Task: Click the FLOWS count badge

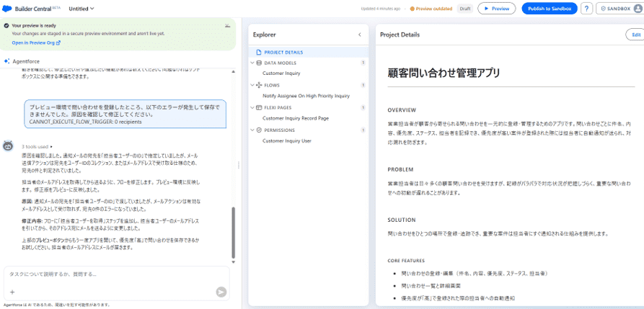Action: click(x=363, y=85)
